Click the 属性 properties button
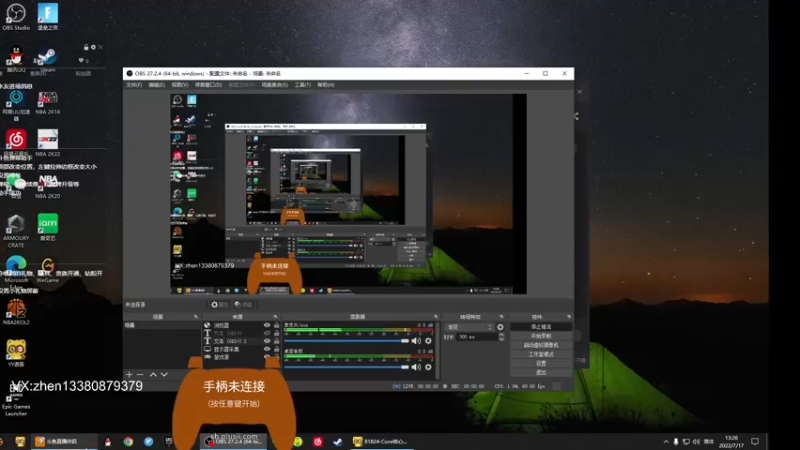Screen dimensions: 800x450 [x=219, y=305]
